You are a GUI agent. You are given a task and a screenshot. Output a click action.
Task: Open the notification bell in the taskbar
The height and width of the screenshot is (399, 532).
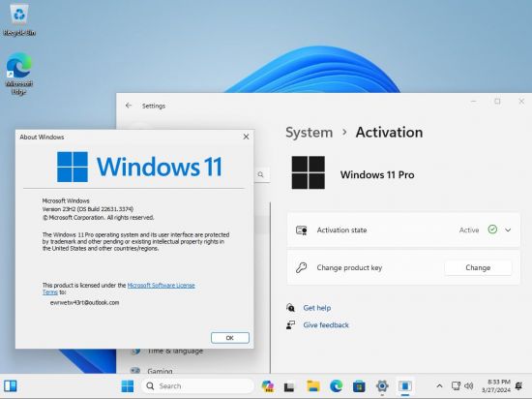point(519,385)
